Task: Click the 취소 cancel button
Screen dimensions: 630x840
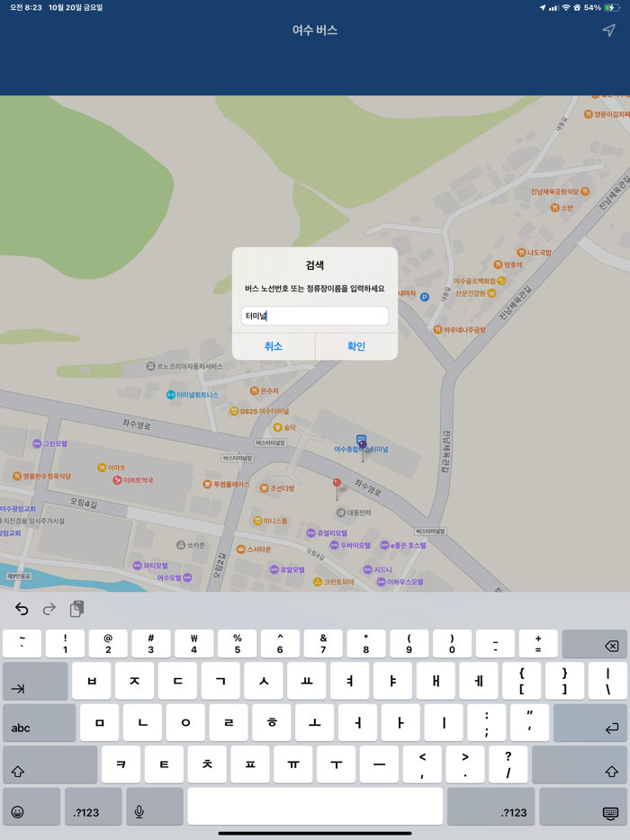Action: (274, 346)
